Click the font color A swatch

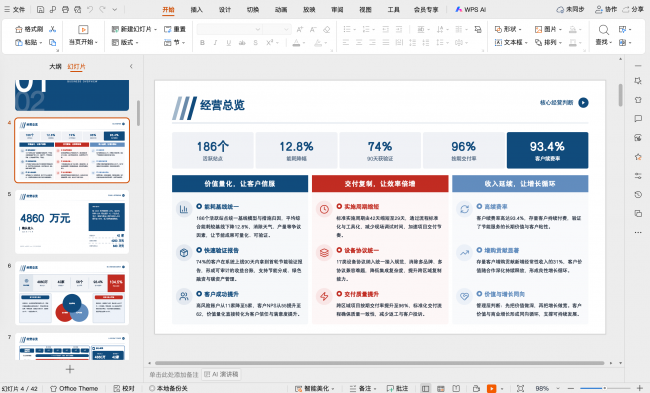pyautogui.click(x=296, y=43)
